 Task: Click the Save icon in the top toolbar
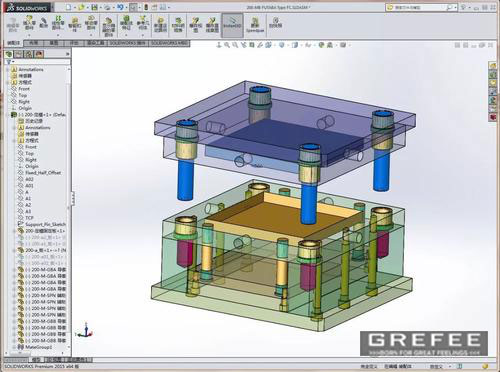pyautogui.click(x=95, y=7)
